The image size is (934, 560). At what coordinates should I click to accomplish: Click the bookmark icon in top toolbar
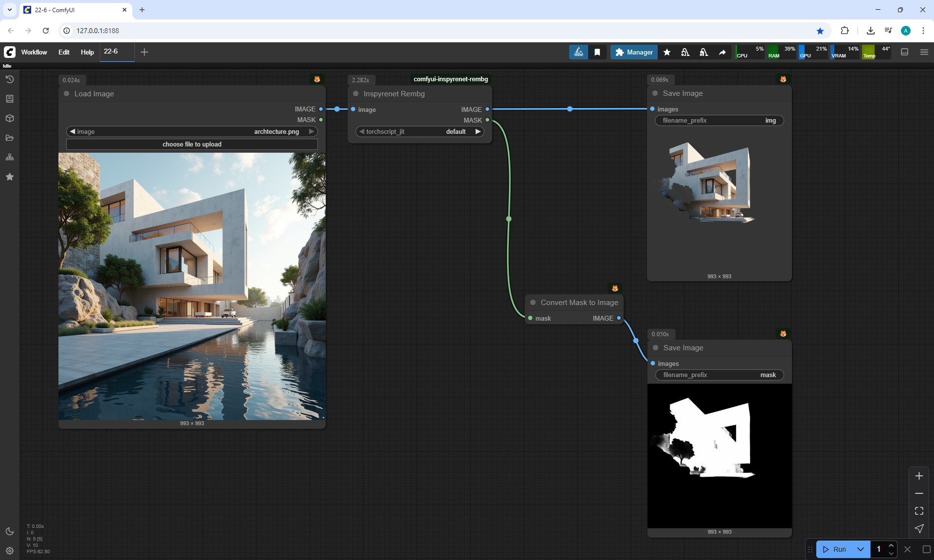click(x=597, y=52)
